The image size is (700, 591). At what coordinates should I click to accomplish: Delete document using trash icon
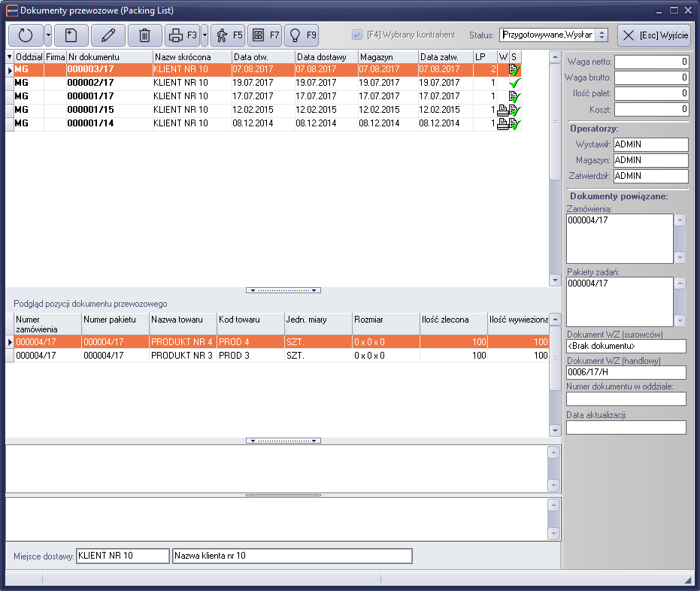(x=144, y=35)
